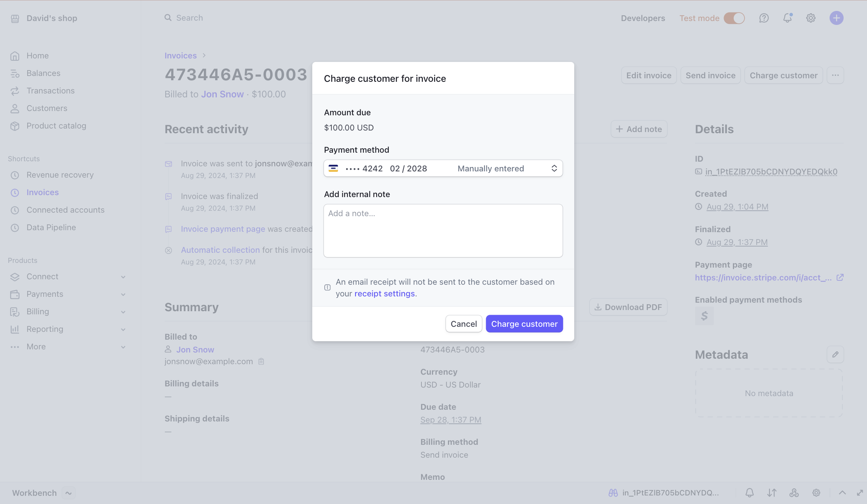The width and height of the screenshot is (867, 504).
Task: Open the settings gear in header
Action: click(811, 18)
